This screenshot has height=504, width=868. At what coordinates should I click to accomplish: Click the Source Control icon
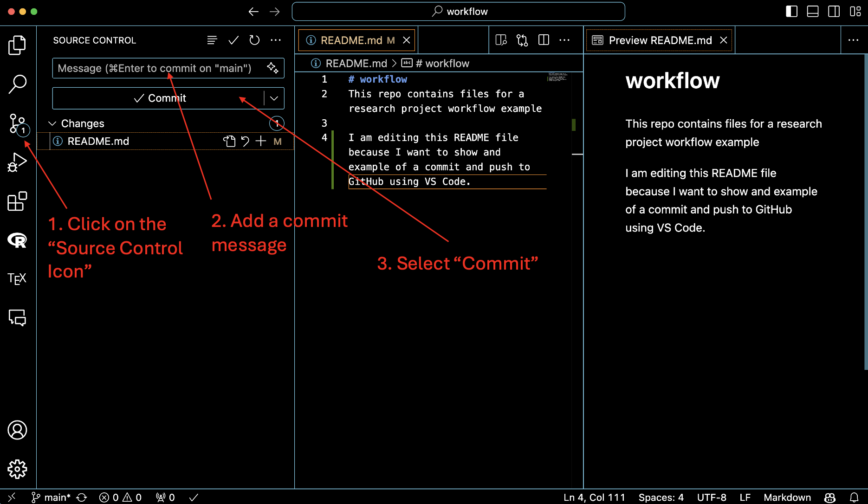(19, 124)
